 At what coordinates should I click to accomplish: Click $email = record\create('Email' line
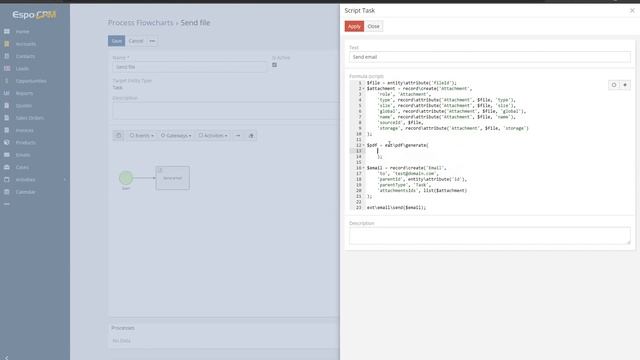coord(407,168)
